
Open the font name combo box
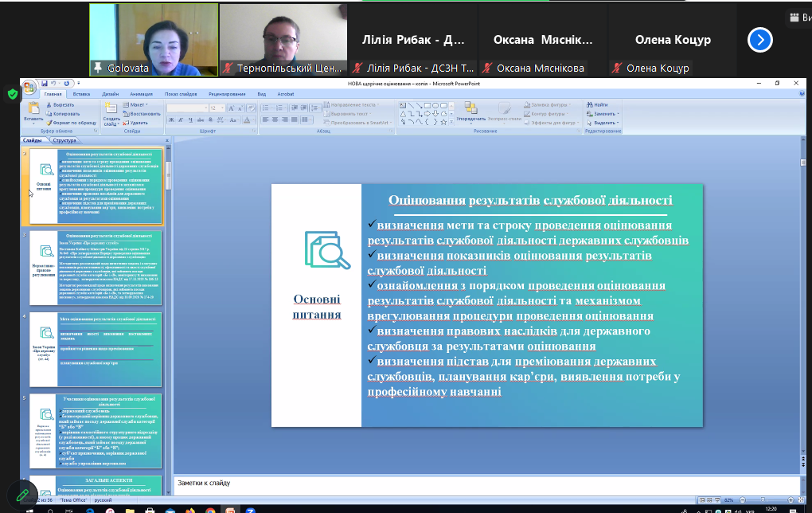click(187, 108)
